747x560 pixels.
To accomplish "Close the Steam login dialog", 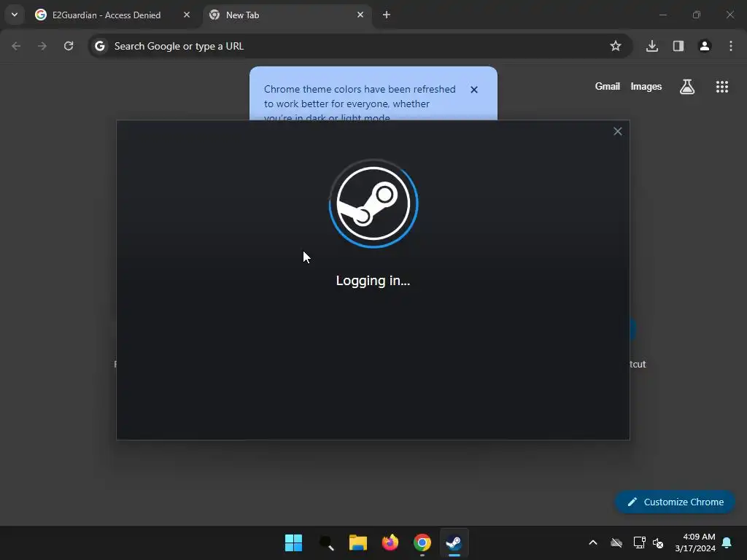I will [617, 131].
